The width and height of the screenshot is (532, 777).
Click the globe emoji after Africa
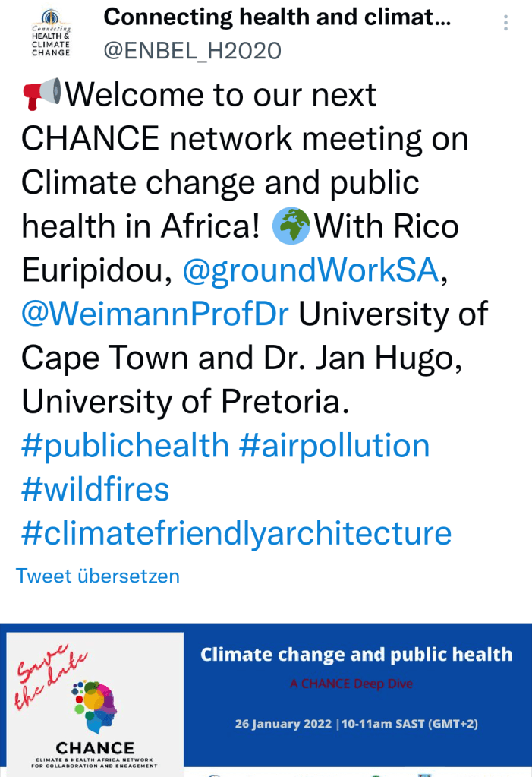point(291,226)
